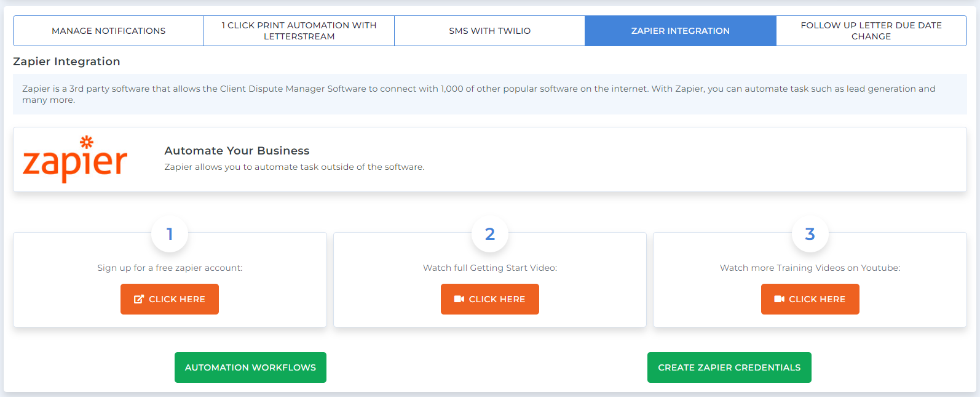
Task: Go to SMS with Twilio tab
Action: click(x=489, y=31)
